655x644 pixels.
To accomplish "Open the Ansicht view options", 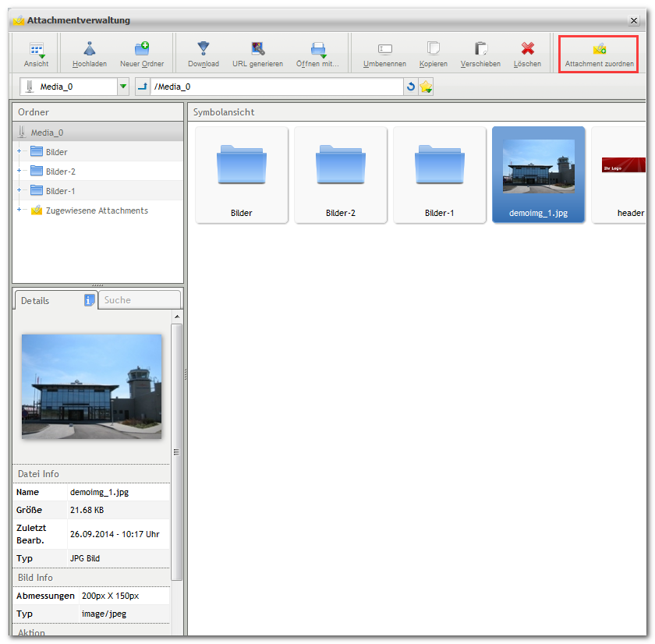I will [37, 54].
